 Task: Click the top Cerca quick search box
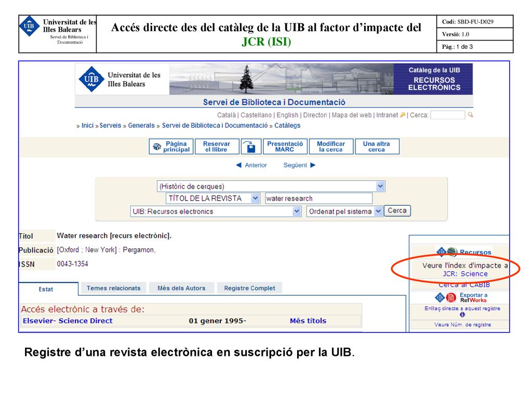pyautogui.click(x=447, y=115)
